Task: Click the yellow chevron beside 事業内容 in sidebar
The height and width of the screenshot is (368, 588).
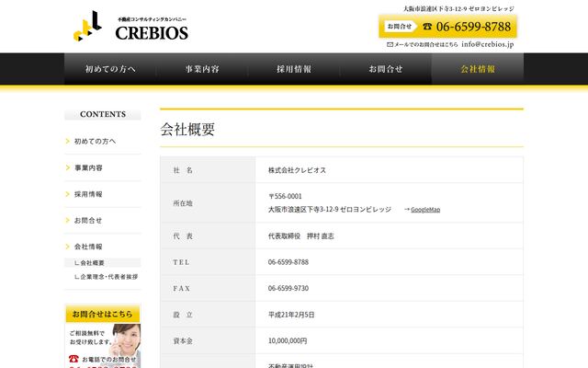Action: tap(67, 167)
